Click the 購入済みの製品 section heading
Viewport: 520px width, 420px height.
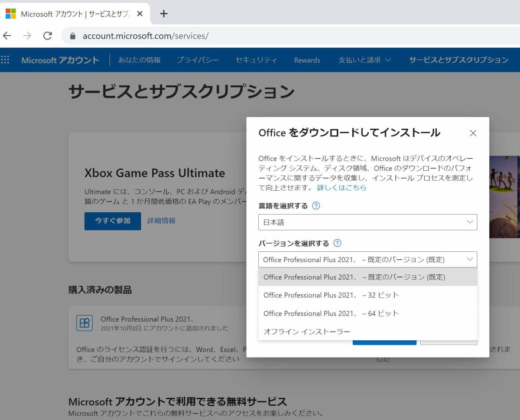pyautogui.click(x=100, y=290)
